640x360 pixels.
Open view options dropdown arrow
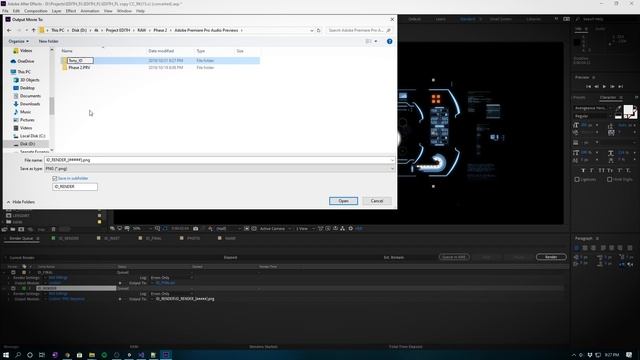point(376,41)
